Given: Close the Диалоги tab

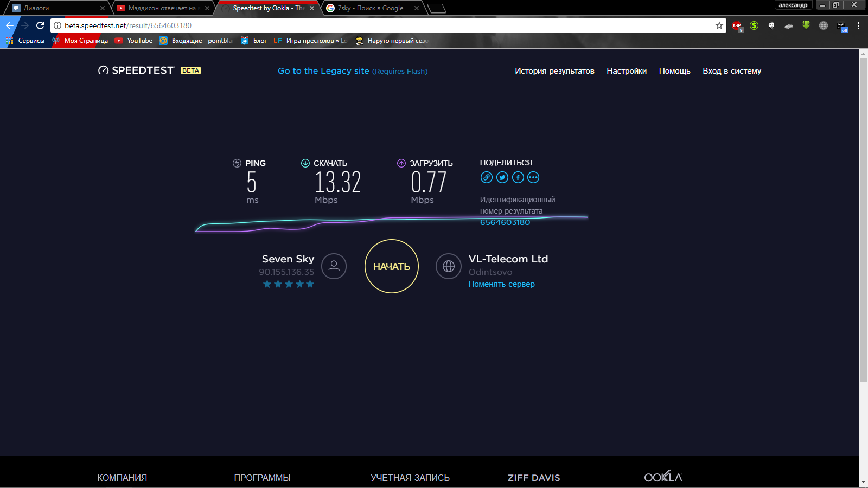Looking at the screenshot, I should pos(102,8).
